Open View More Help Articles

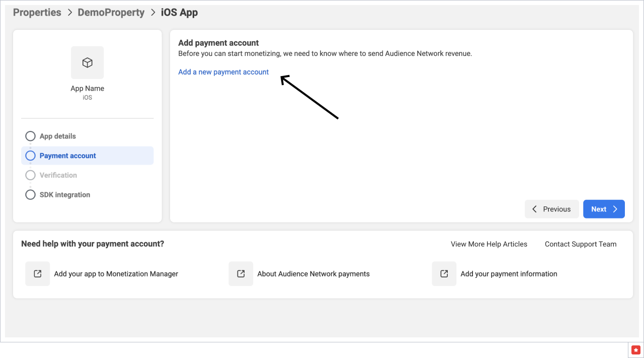489,244
